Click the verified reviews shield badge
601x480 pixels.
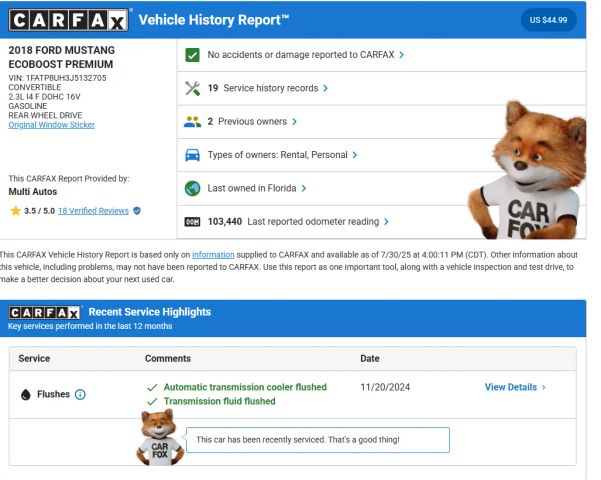tap(137, 211)
